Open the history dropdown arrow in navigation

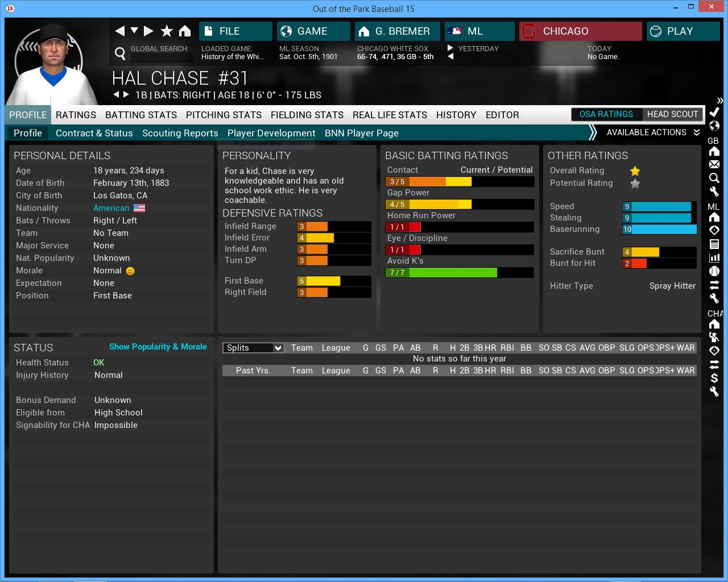pyautogui.click(x=134, y=31)
